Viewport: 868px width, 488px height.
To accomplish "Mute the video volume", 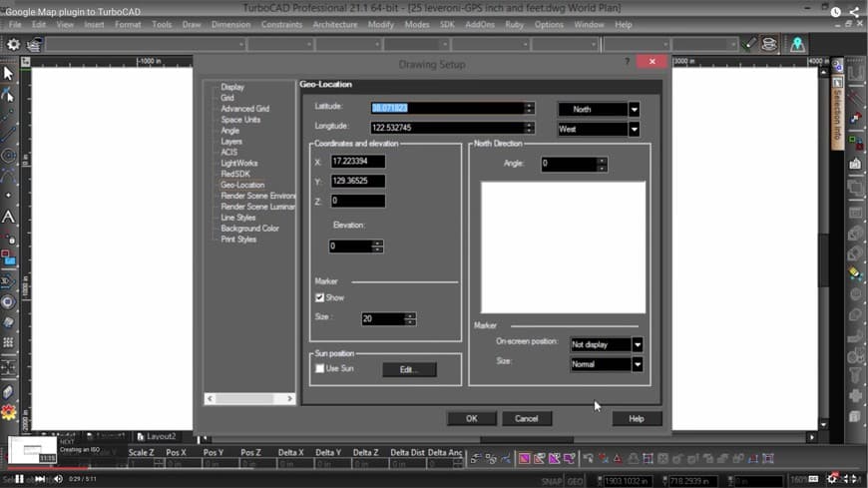I will point(58,479).
